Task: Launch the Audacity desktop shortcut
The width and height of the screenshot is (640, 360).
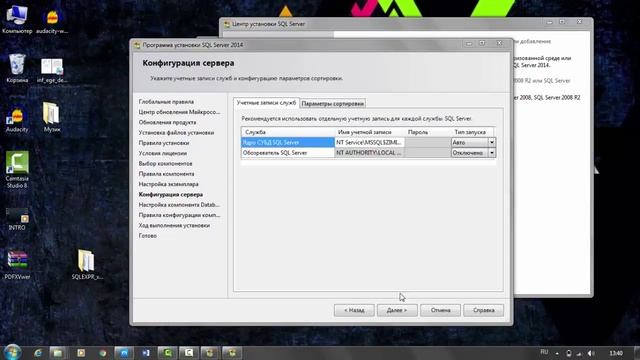Action: coord(17,120)
